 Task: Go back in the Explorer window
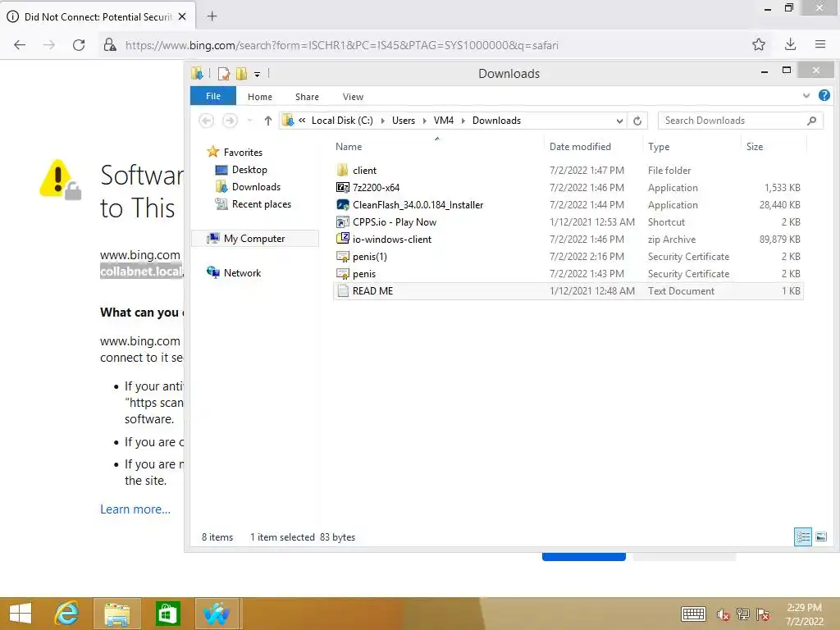(x=206, y=121)
